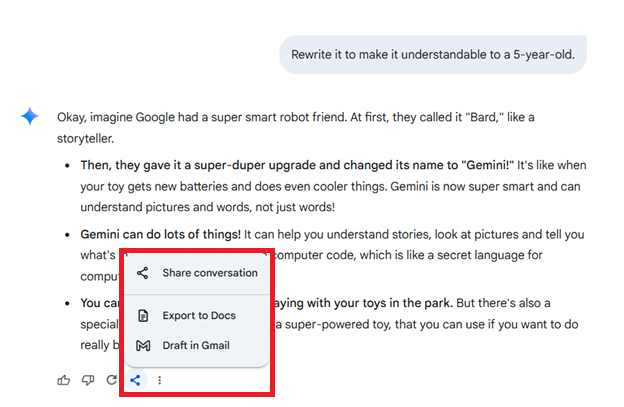This screenshot has width=624, height=407.
Task: Click the user prompt bubble about a 5-year-old
Action: [432, 54]
